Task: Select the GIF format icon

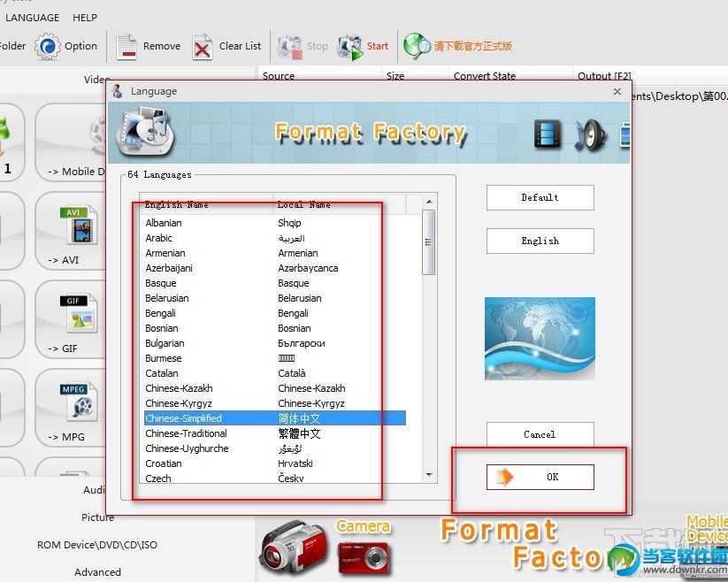Action: tap(80, 314)
